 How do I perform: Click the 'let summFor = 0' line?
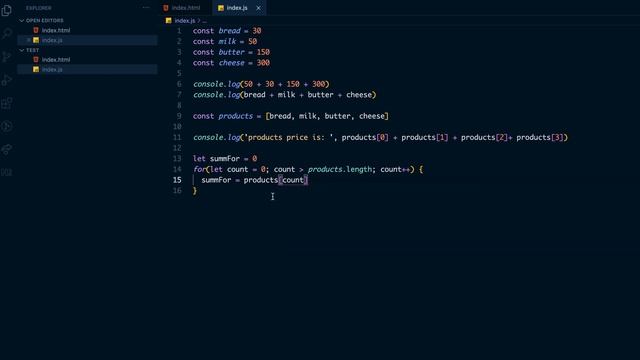click(225, 159)
